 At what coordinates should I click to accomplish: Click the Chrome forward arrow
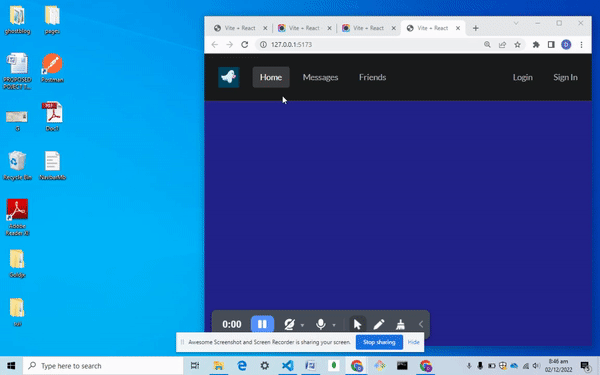[x=229, y=44]
